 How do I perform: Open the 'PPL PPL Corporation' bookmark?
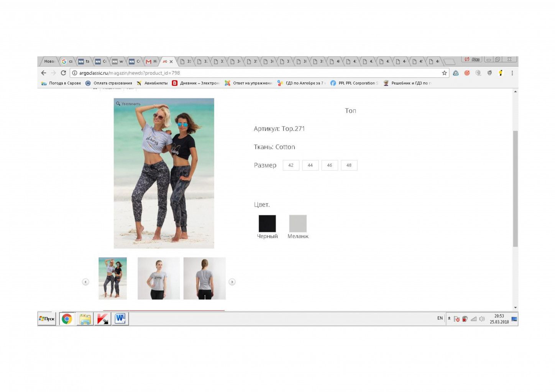(354, 83)
